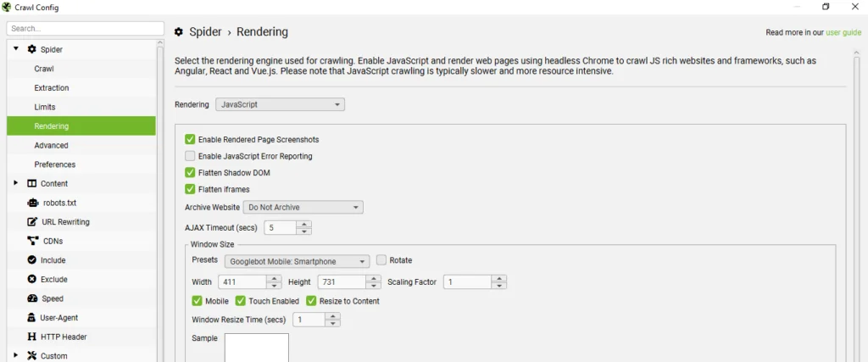Open the Archive Website dropdown
This screenshot has height=362, width=868.
click(x=303, y=207)
